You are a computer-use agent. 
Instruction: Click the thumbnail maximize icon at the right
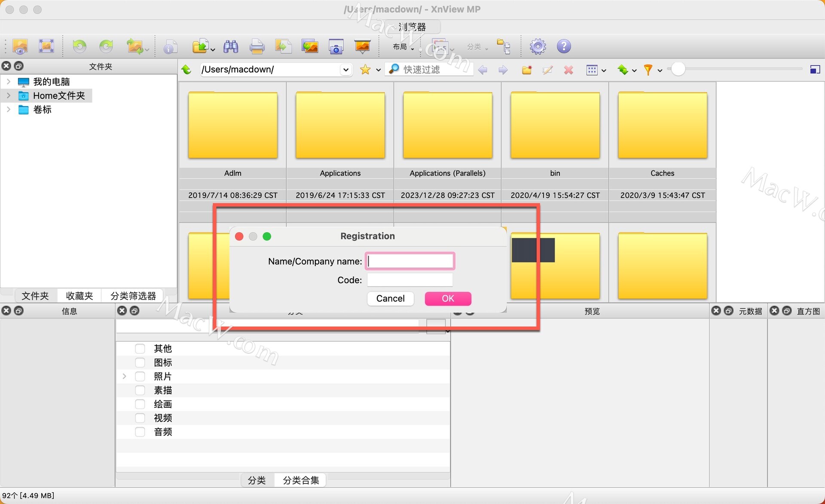pos(815,70)
